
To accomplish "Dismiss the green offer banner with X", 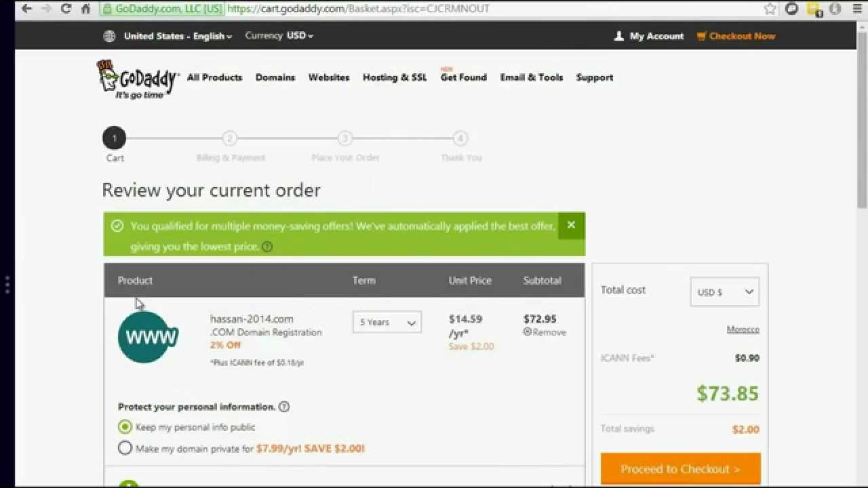I will (x=571, y=225).
